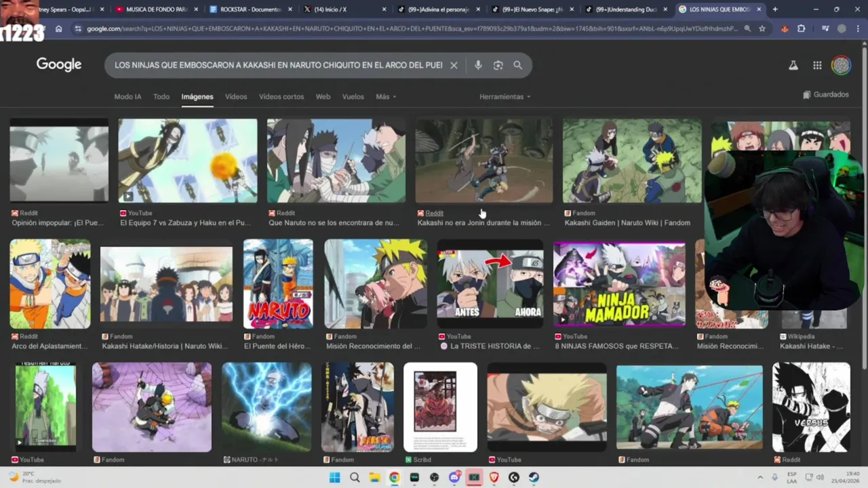
Task: Open the Google account avatar
Action: pyautogui.click(x=841, y=65)
